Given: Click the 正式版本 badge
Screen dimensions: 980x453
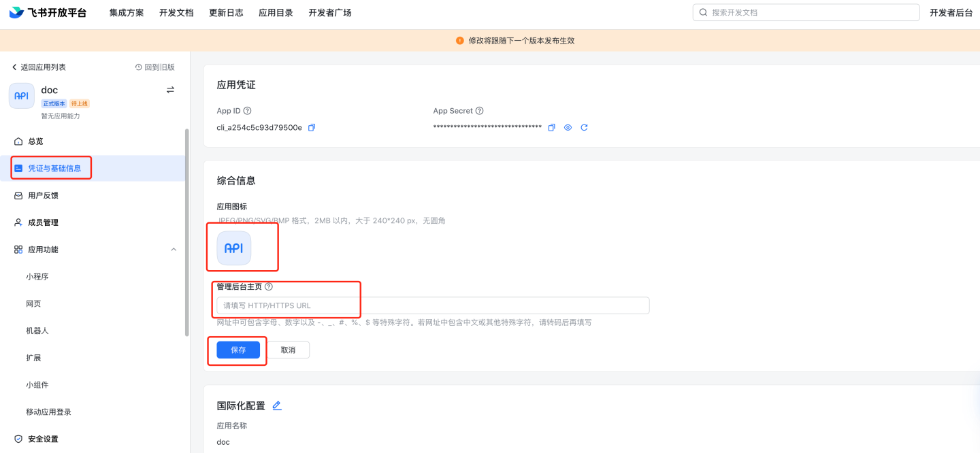Looking at the screenshot, I should tap(54, 103).
